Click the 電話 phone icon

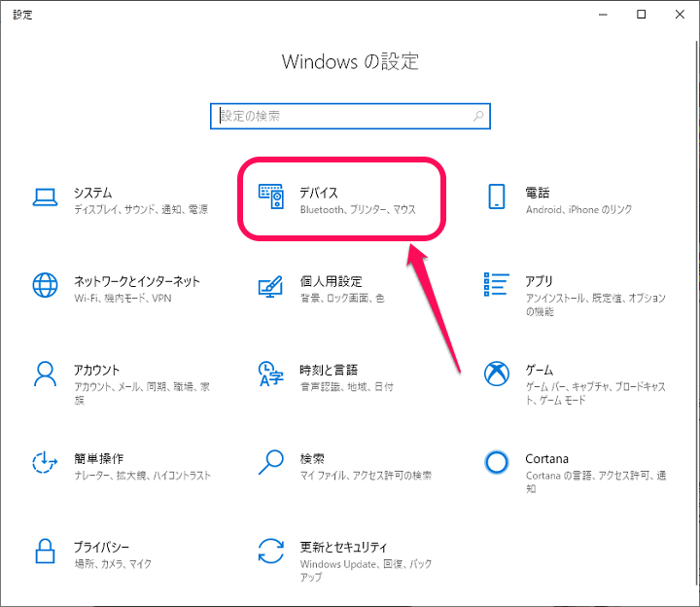click(x=497, y=196)
